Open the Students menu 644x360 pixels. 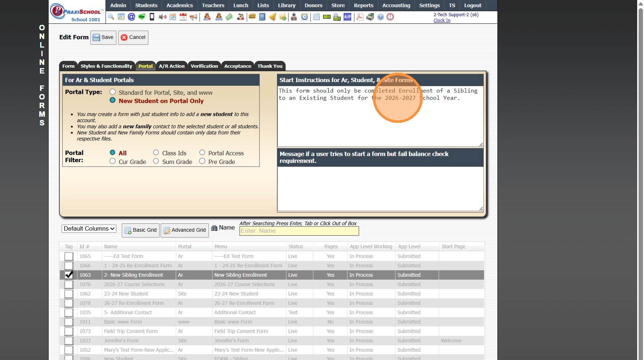[146, 5]
